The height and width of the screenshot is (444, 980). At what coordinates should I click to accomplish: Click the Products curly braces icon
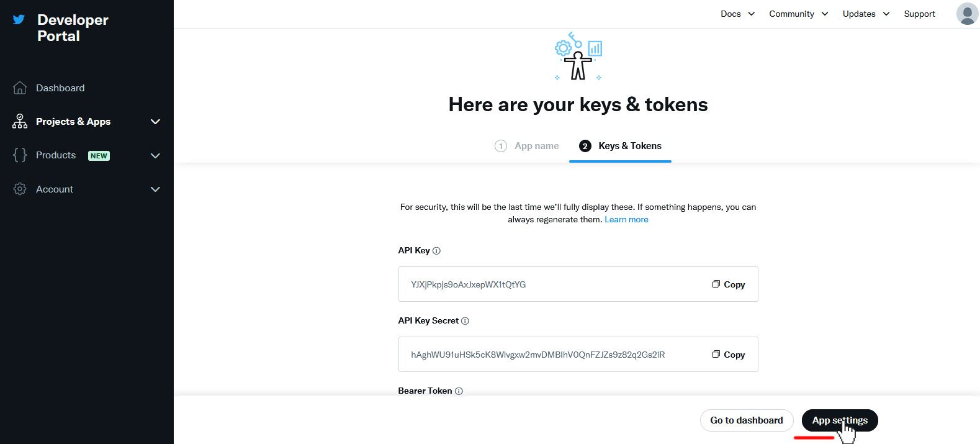tap(20, 155)
